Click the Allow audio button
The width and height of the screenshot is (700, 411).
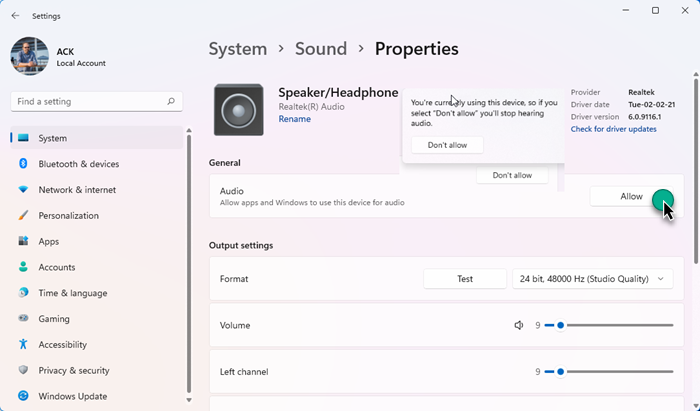631,197
